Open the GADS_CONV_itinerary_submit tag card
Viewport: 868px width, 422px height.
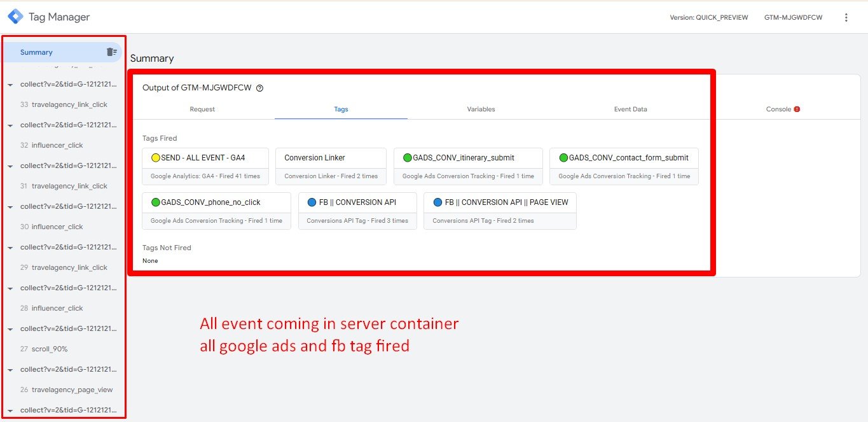click(468, 166)
